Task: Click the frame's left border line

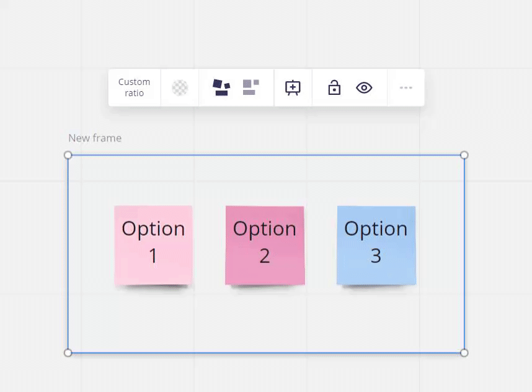Action: coord(68,254)
